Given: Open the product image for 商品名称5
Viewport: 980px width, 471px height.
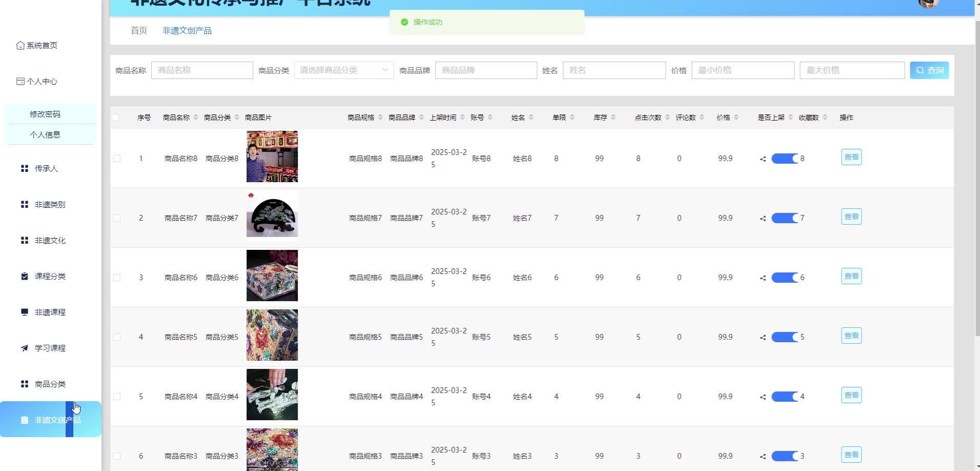Looking at the screenshot, I should point(272,335).
